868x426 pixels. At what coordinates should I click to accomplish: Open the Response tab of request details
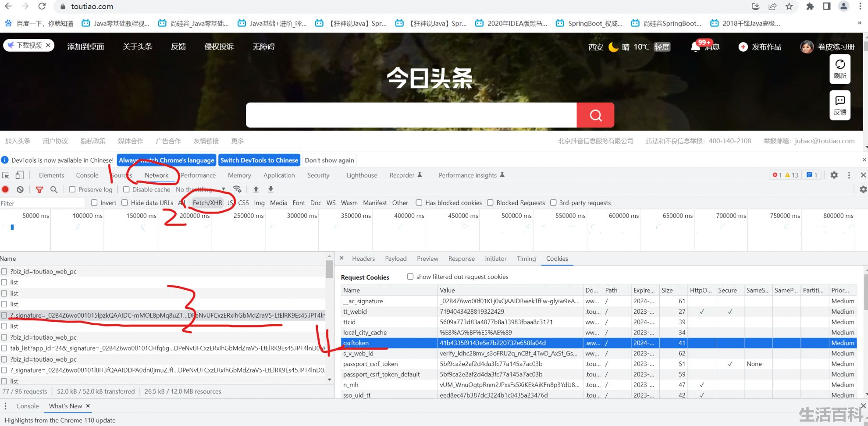point(462,259)
